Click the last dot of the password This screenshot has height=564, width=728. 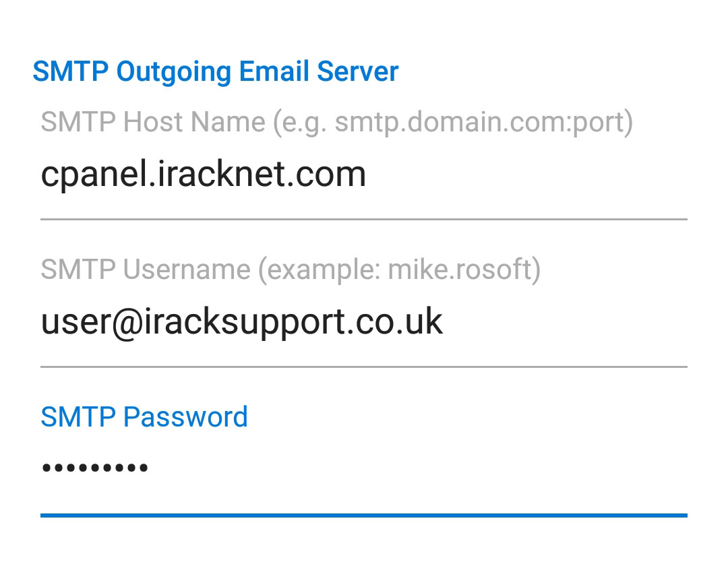pyautogui.click(x=144, y=468)
